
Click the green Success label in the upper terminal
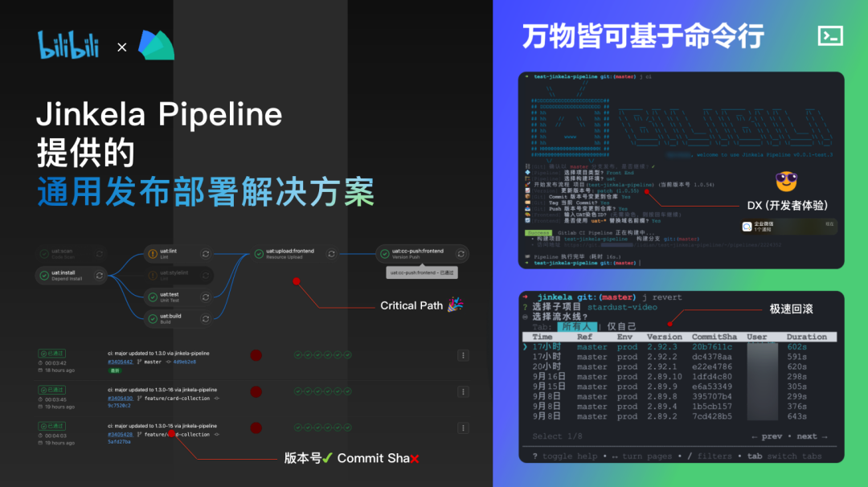tap(538, 233)
